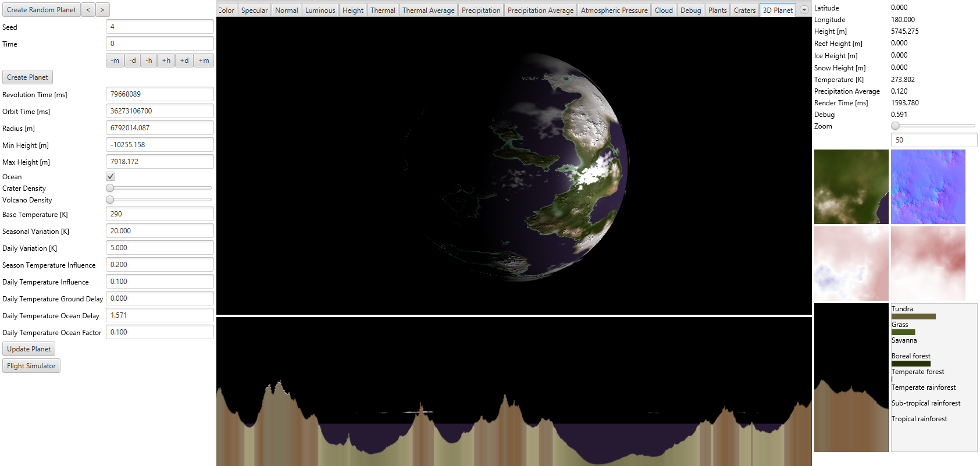Click the small height profile thumbnail
This screenshot has width=980, height=466.
tap(851, 378)
